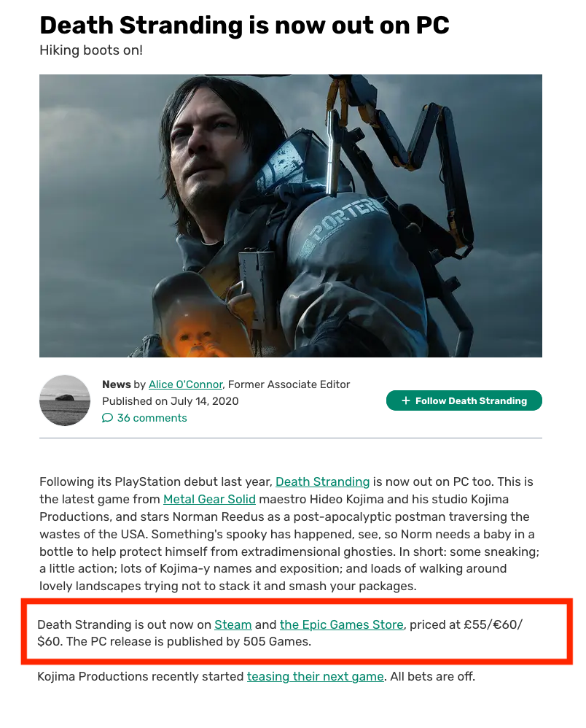Open the Steam store link
This screenshot has width=586, height=728.
pyautogui.click(x=233, y=625)
